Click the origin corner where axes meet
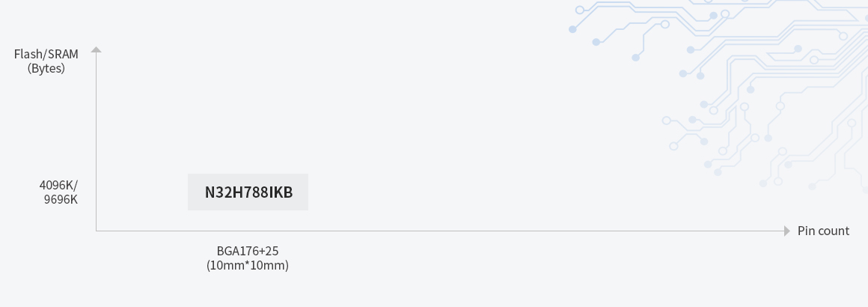 (97, 231)
